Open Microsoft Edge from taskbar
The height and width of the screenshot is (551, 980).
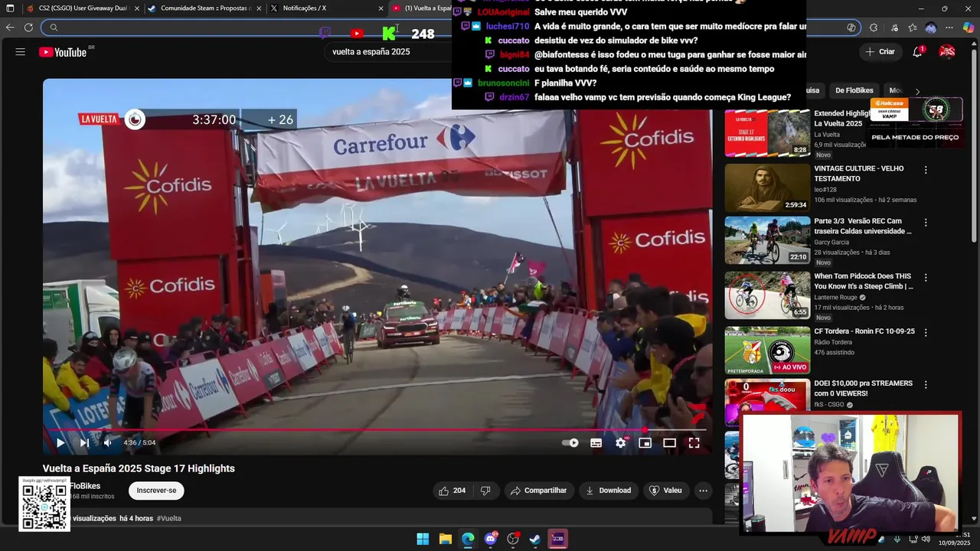[x=468, y=539]
